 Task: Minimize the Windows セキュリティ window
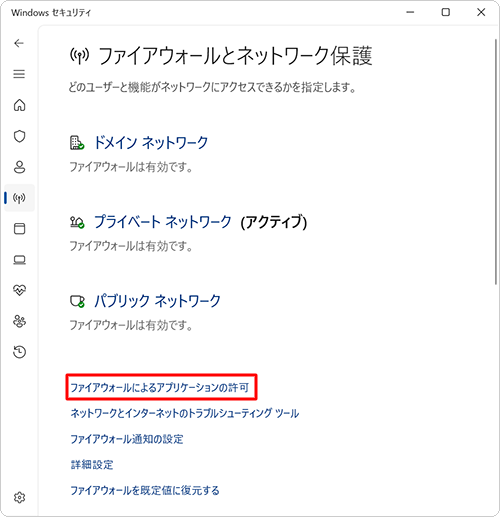410,12
